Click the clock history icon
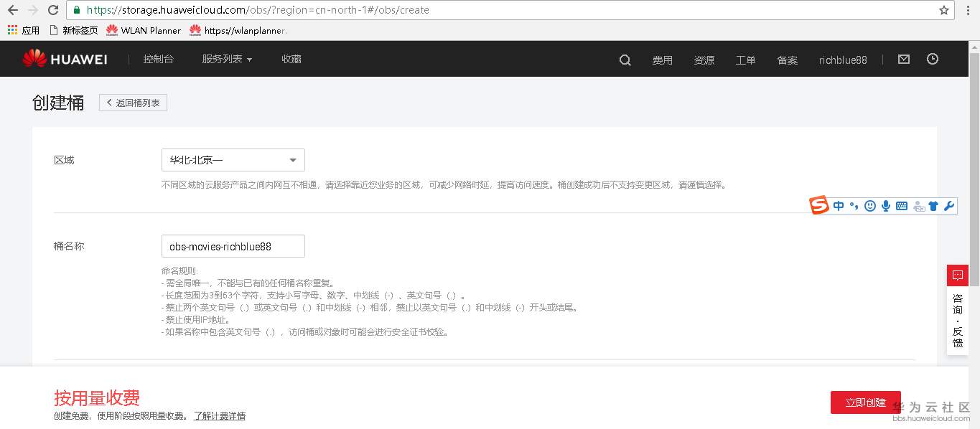The height and width of the screenshot is (429, 980). 933,60
